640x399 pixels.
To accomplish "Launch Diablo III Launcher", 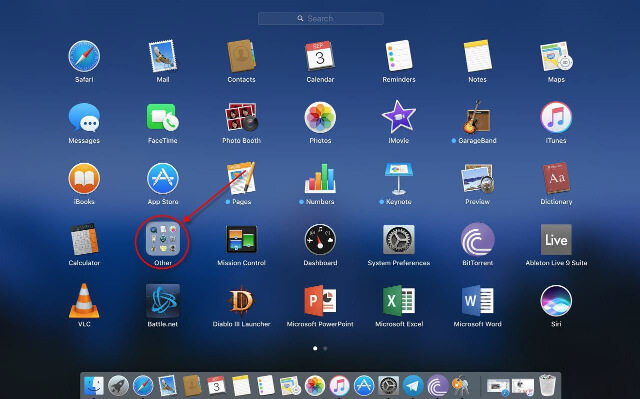I will click(241, 301).
